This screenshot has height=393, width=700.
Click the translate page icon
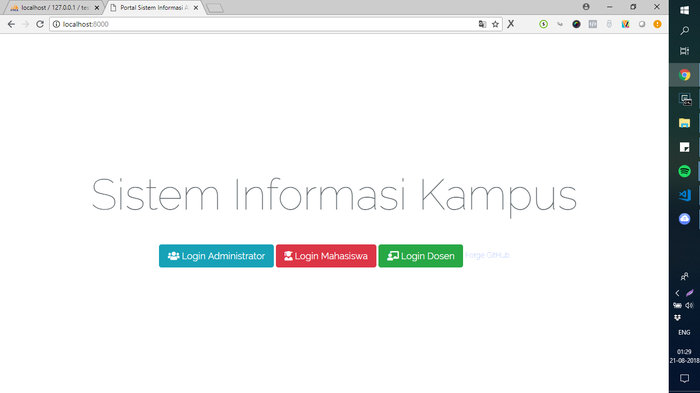coord(482,24)
